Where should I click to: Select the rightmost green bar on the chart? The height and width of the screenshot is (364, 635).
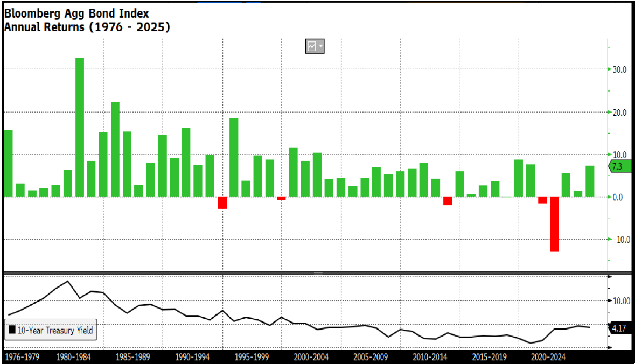point(590,181)
